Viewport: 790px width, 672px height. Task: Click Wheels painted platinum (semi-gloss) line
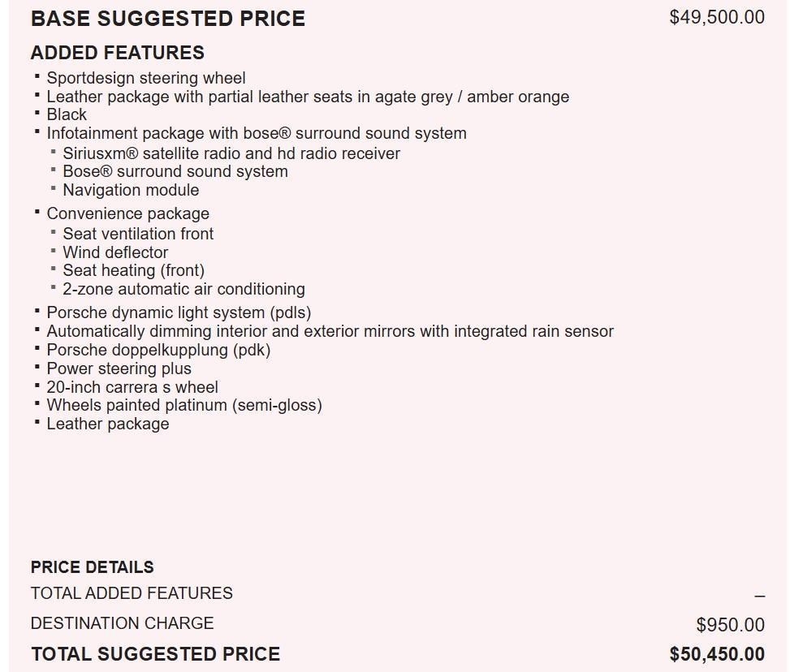184,405
